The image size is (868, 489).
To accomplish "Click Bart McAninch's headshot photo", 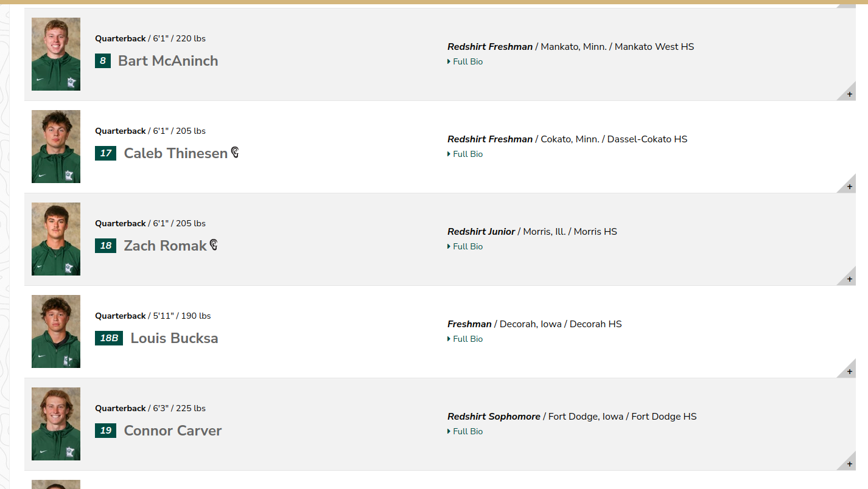I will coord(56,54).
